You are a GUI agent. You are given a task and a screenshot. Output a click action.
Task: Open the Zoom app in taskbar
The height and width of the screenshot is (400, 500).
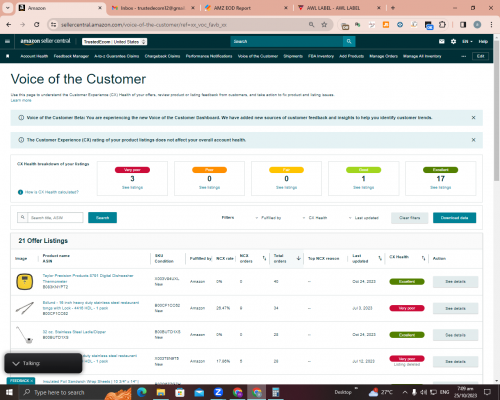click(218, 392)
